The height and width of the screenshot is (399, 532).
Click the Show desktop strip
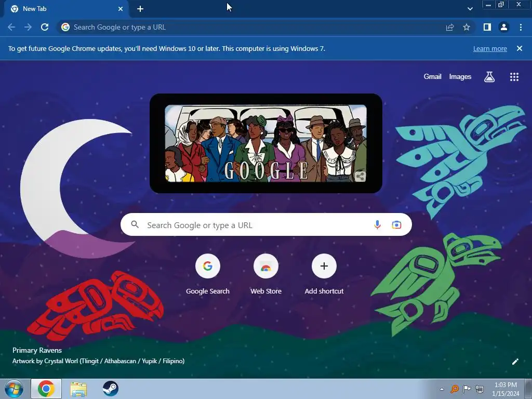(x=528, y=389)
